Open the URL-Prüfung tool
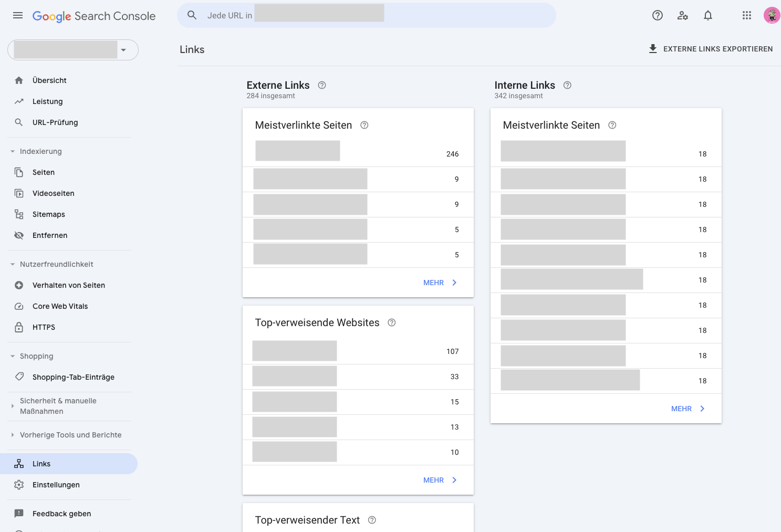The width and height of the screenshot is (781, 532). (55, 122)
